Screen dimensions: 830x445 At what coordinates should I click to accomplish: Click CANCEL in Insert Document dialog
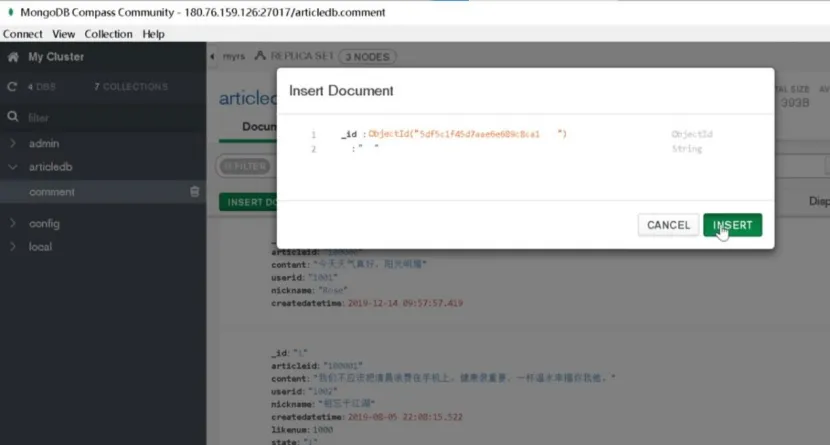[668, 225]
